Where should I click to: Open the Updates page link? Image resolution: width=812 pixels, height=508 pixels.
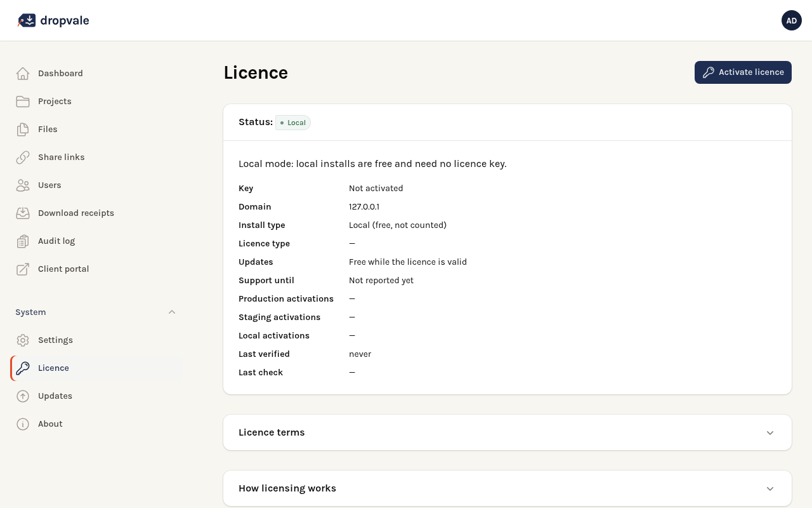pos(96,396)
